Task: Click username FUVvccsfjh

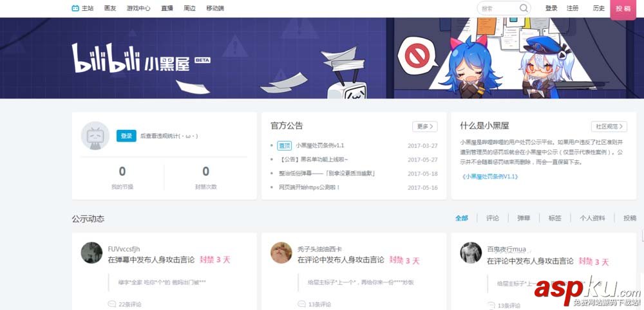Action: [x=124, y=249]
